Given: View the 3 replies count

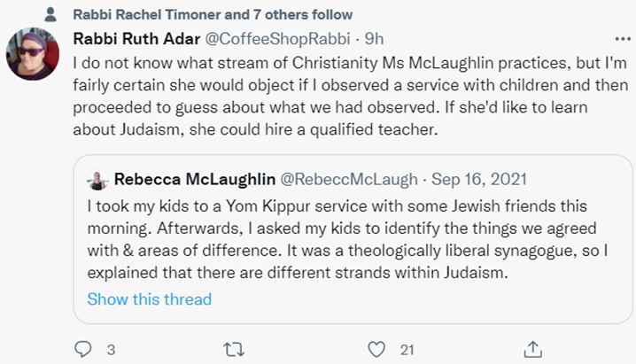Looking at the screenshot, I should 111,350.
